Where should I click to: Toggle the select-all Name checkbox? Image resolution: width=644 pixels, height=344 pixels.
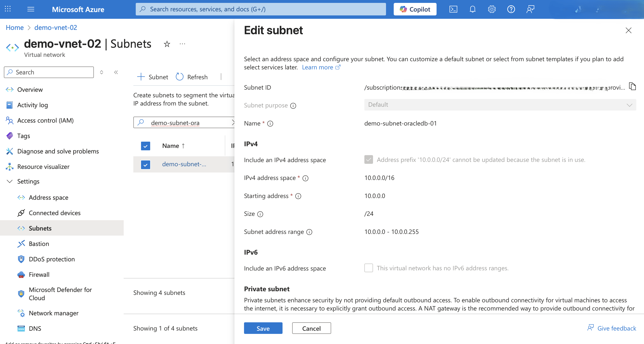[146, 146]
